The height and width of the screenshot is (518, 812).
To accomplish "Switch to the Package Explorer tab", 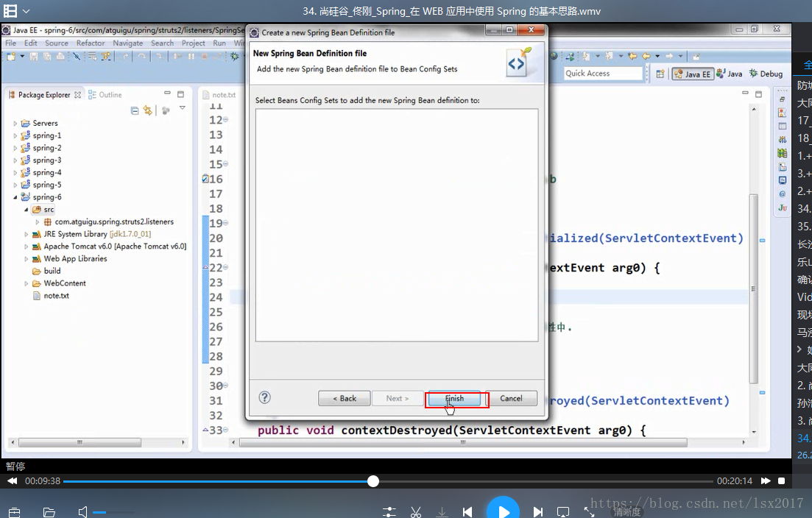I will coord(44,95).
